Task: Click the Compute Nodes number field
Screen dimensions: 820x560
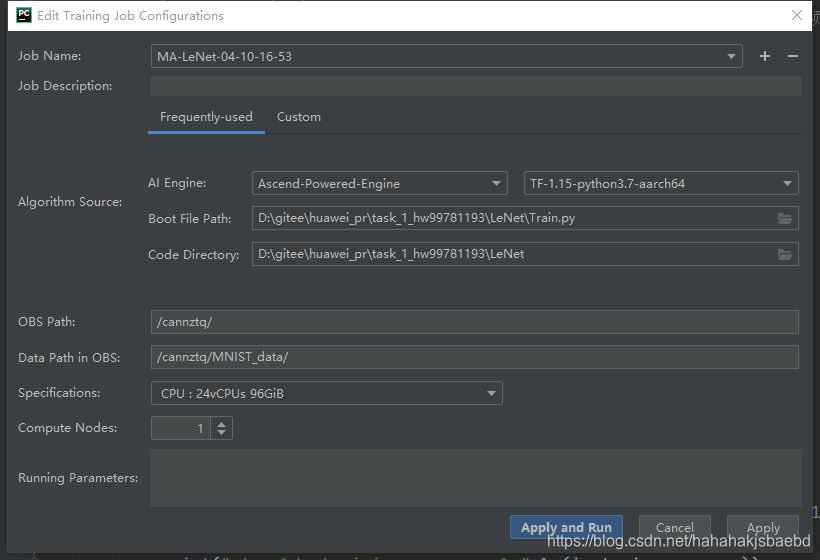Action: click(181, 428)
